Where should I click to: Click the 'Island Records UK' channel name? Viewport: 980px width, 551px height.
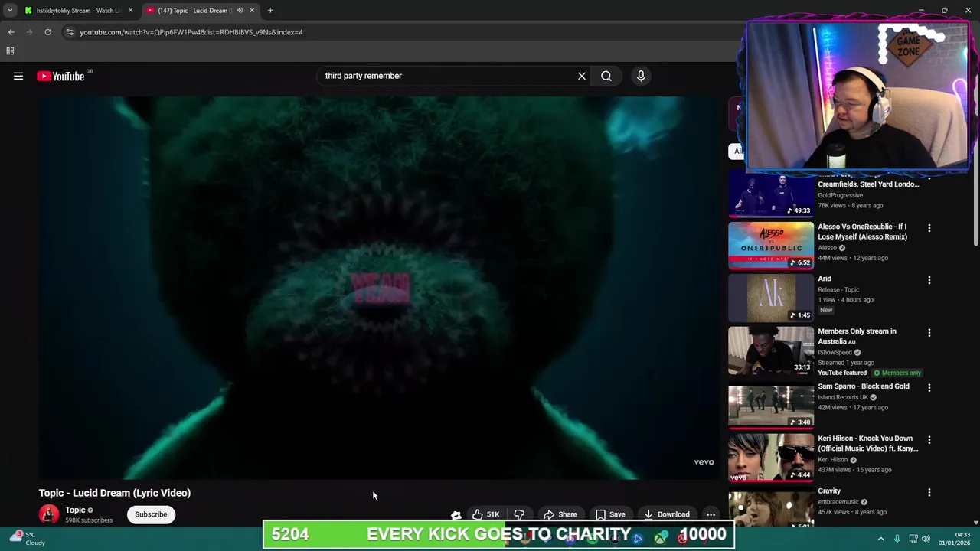click(x=843, y=397)
